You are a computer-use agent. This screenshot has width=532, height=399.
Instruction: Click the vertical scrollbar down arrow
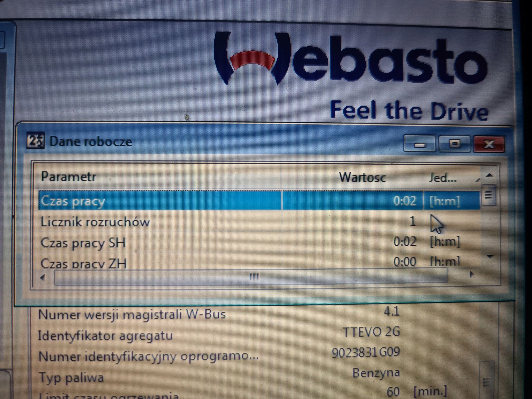pyautogui.click(x=490, y=256)
